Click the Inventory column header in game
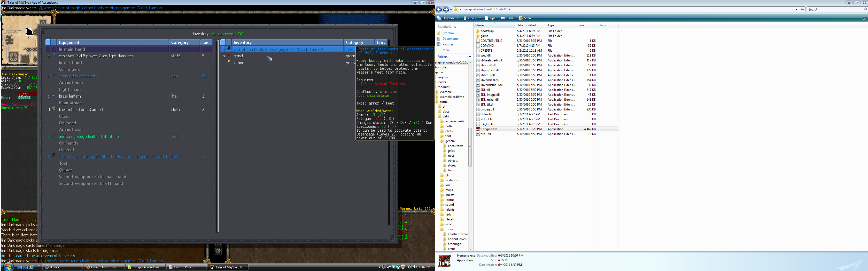Image resolution: width=868 pixels, height=271 pixels. 288,42
